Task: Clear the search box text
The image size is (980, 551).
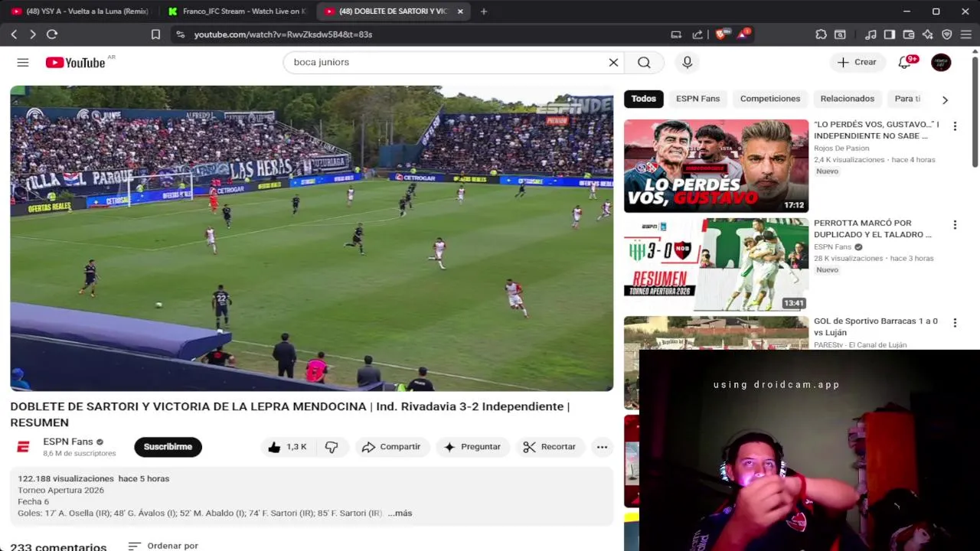Action: point(613,63)
